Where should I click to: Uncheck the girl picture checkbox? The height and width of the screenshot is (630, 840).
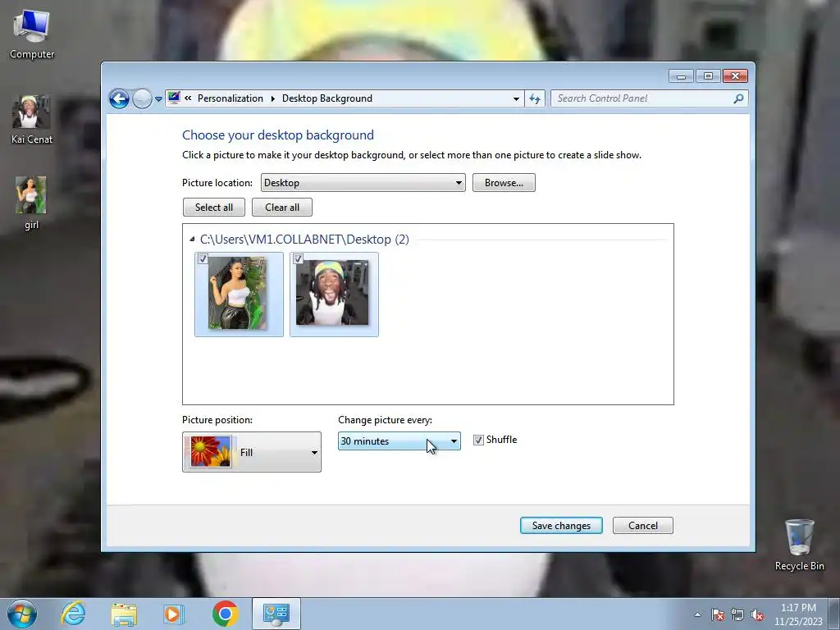click(203, 258)
